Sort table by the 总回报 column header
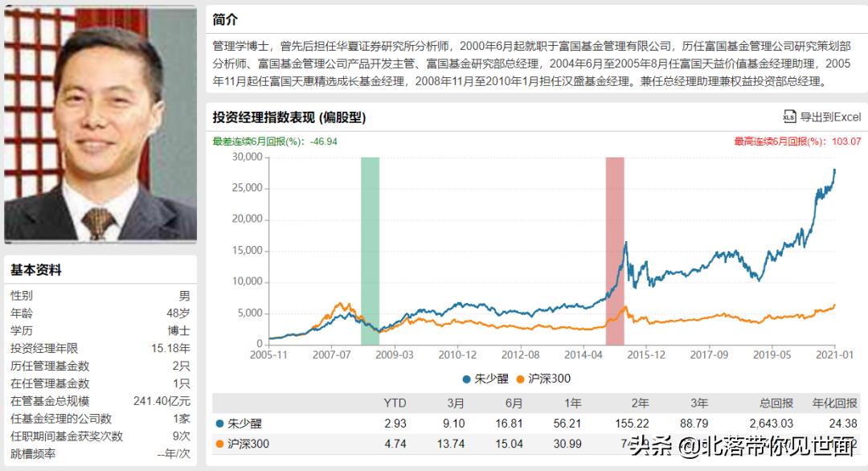The width and height of the screenshot is (868, 471). click(x=779, y=403)
